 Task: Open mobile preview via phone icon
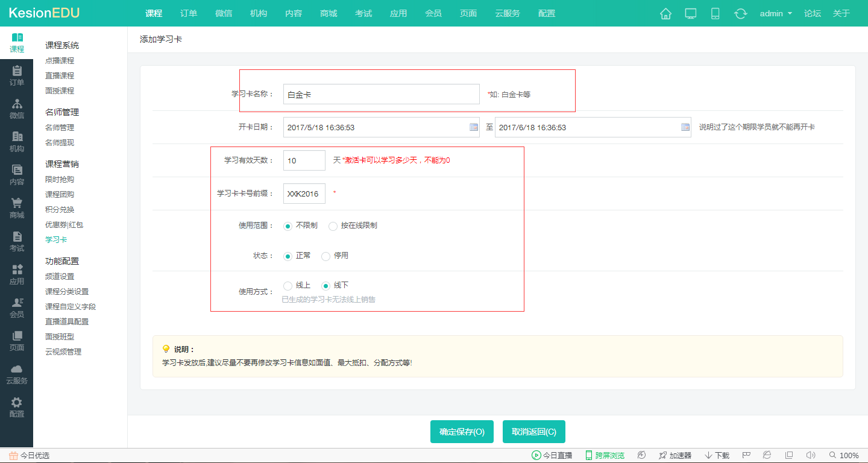point(715,13)
